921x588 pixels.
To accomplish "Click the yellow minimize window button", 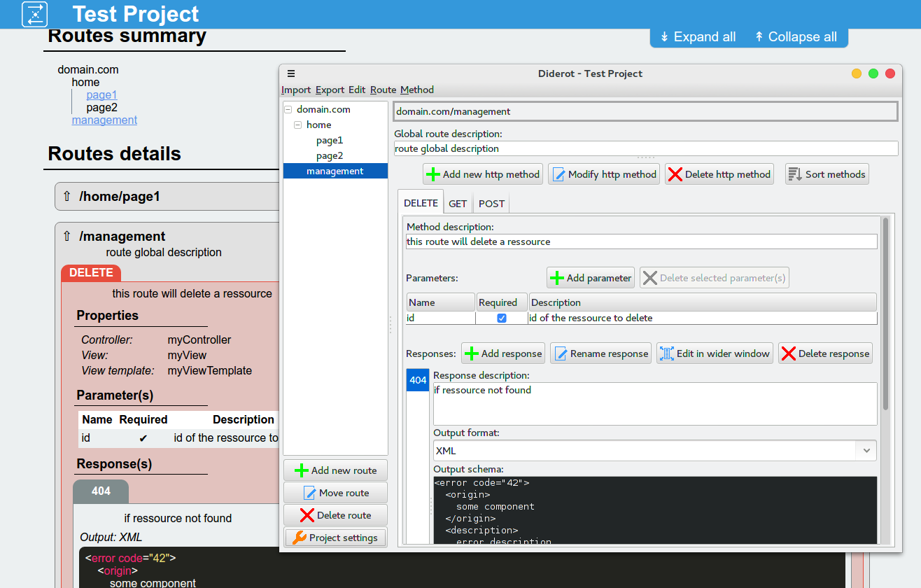I will [856, 73].
